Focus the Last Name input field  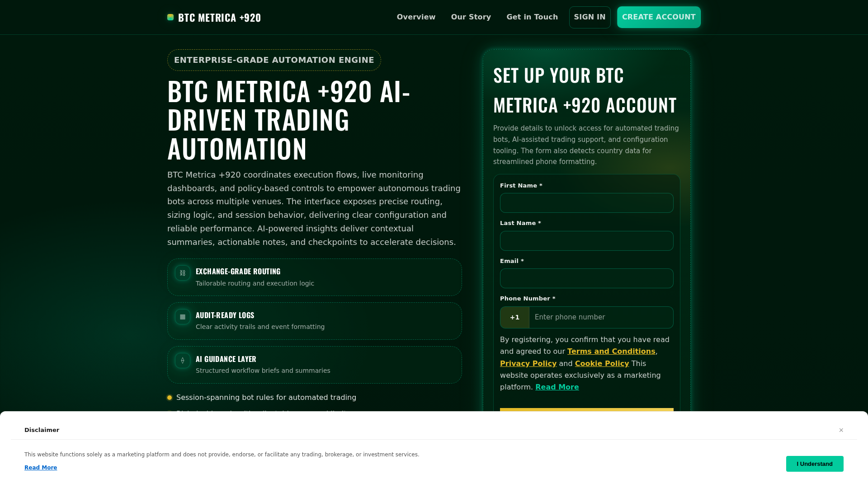[x=586, y=241]
